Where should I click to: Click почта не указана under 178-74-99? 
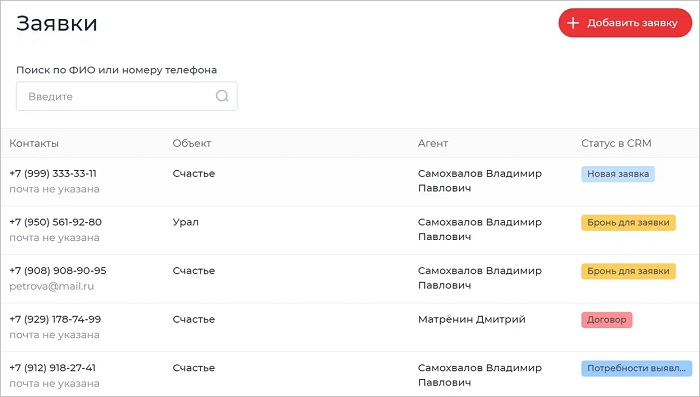click(x=54, y=335)
